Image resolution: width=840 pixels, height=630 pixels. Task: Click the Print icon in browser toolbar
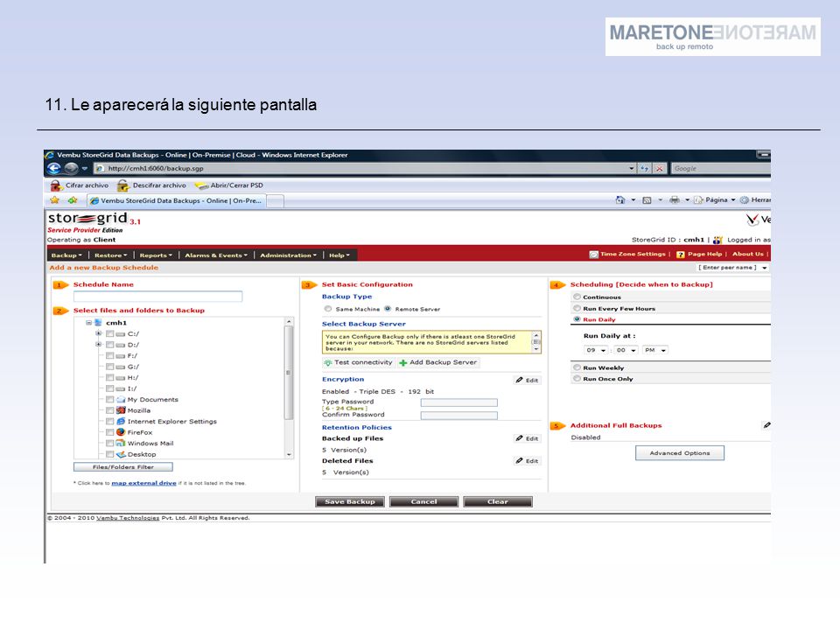tap(675, 200)
